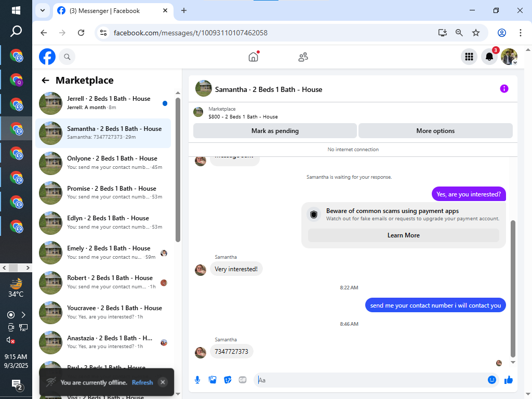Bookmark this page star icon
Viewport: 532px width, 399px height.
coord(476,33)
